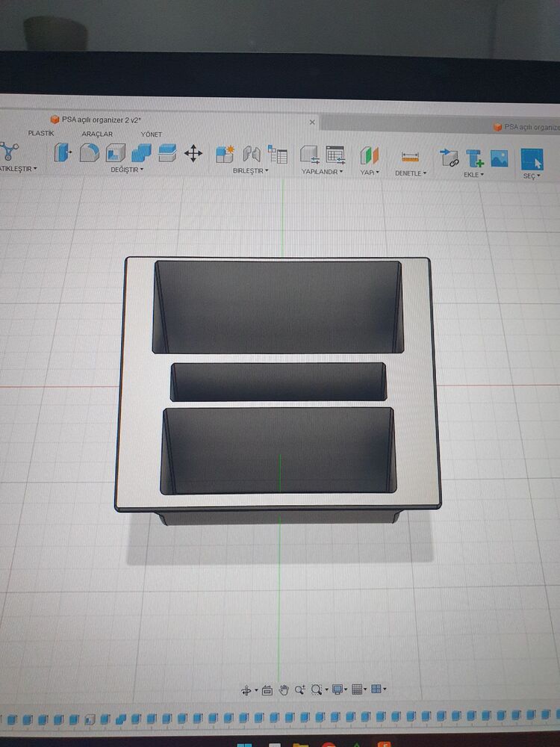Click the Offset Face tool icon
The width and height of the screenshot is (560, 747).
tap(167, 153)
